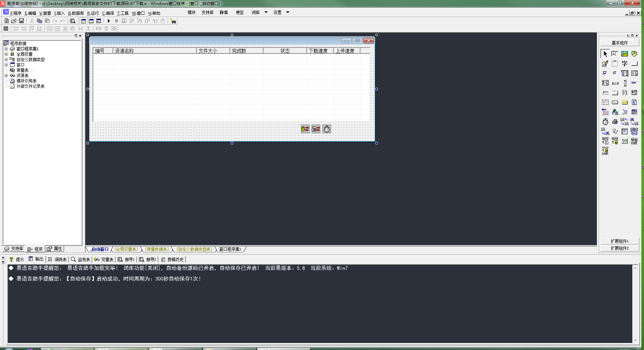This screenshot has height=350, width=644.
Task: Select the stopwatch timer component in the palette
Action: 605,122
